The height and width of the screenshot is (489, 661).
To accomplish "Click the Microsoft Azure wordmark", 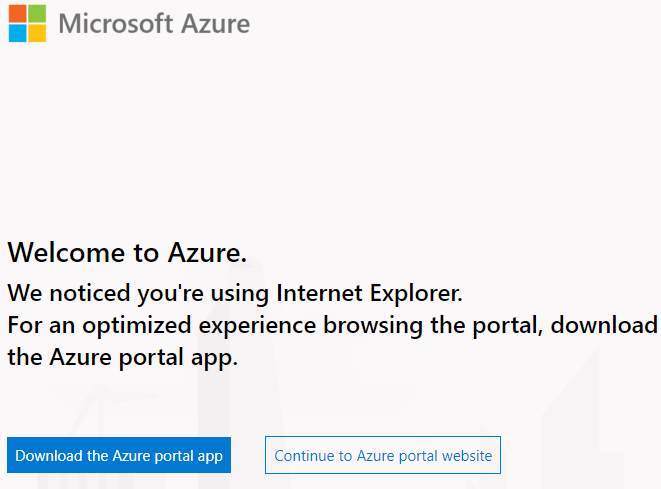I will point(154,23).
